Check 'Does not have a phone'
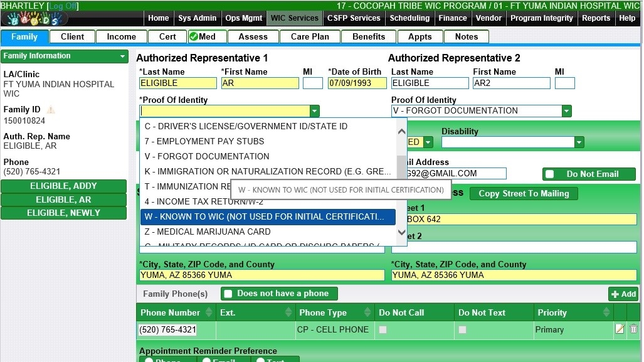Image resolution: width=644 pixels, height=362 pixels. pos(229,294)
